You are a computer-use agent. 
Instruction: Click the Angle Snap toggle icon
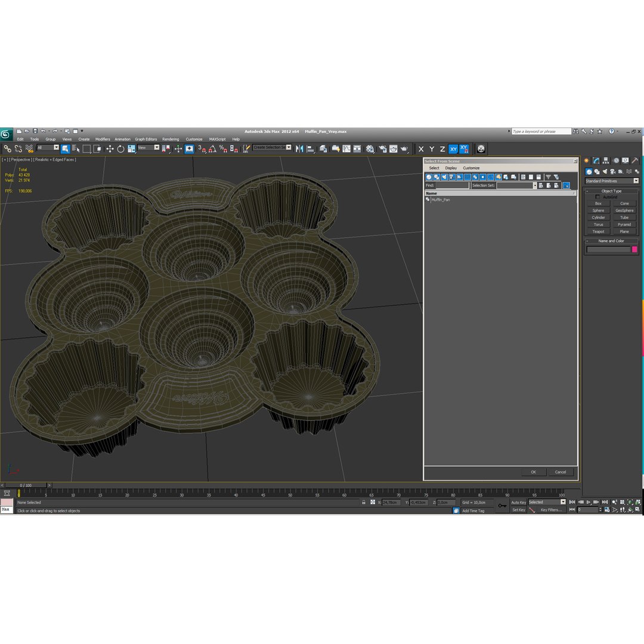[212, 148]
